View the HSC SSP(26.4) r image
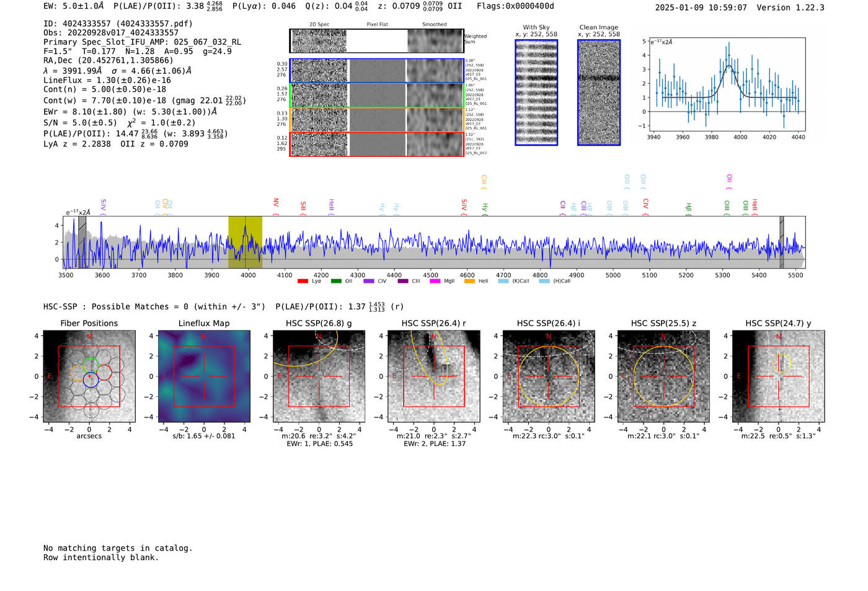Screen dimensions: 868x591 434,376
